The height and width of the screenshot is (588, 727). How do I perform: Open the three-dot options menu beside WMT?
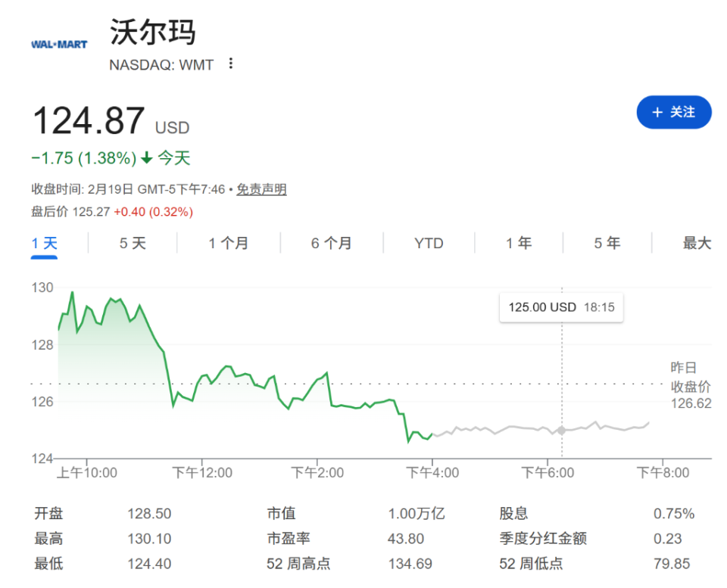[x=229, y=64]
